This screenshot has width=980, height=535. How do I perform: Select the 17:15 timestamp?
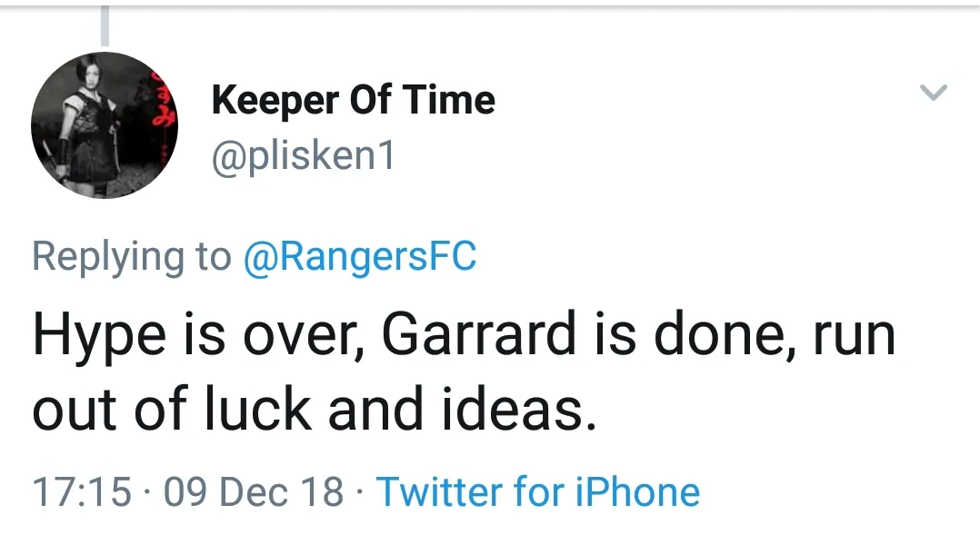pyautogui.click(x=82, y=491)
